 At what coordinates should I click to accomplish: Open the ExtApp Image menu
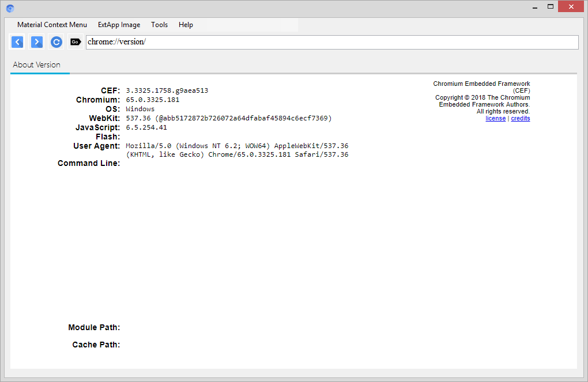(x=119, y=25)
